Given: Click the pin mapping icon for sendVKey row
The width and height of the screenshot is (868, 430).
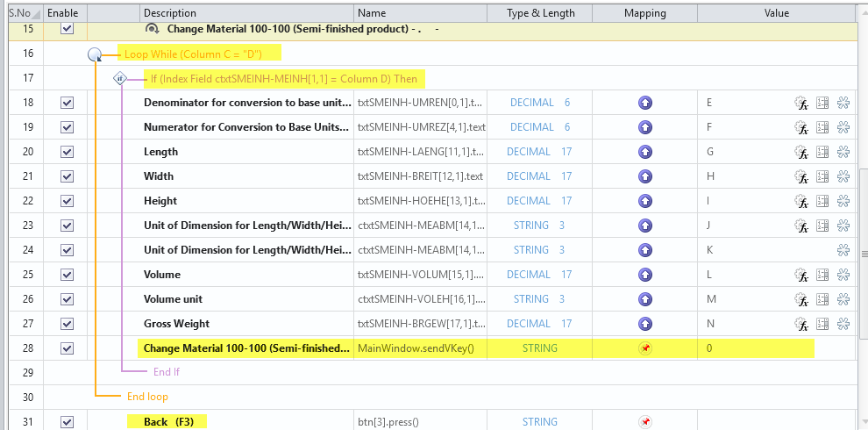Looking at the screenshot, I should [x=645, y=348].
